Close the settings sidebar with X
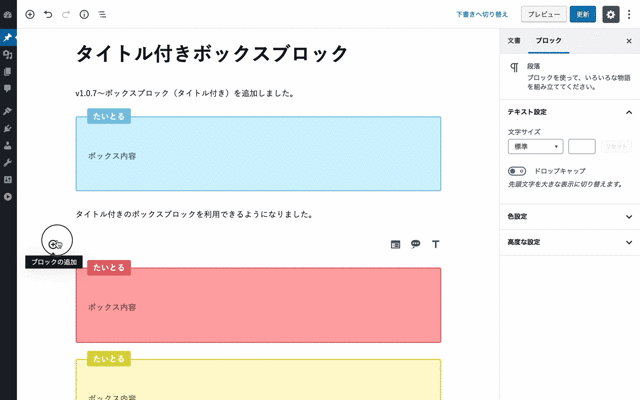 629,41
